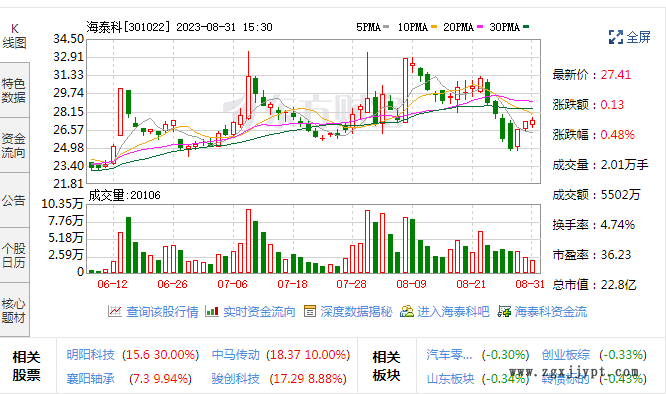Open the 核心题材 side tab
This screenshot has width=666, height=394.
[x=14, y=310]
